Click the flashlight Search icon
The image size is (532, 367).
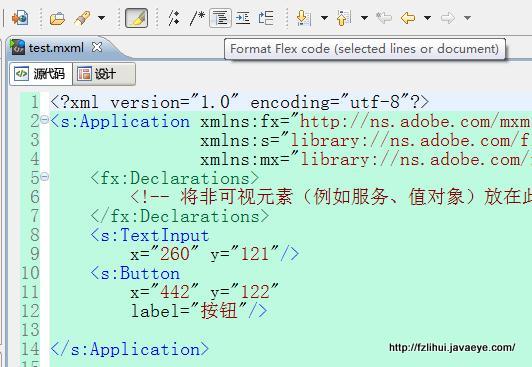[x=82, y=18]
